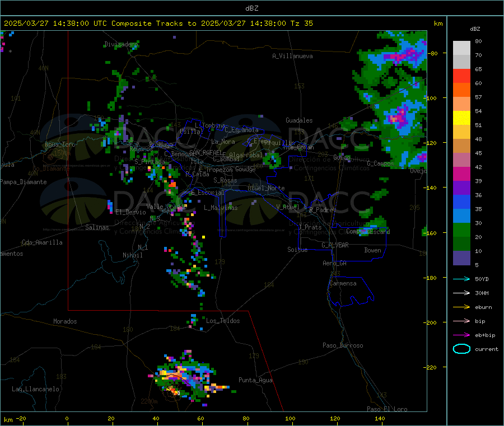Pick the light gray swatch between 80 and 70
504x426 pixels.
(x=461, y=48)
